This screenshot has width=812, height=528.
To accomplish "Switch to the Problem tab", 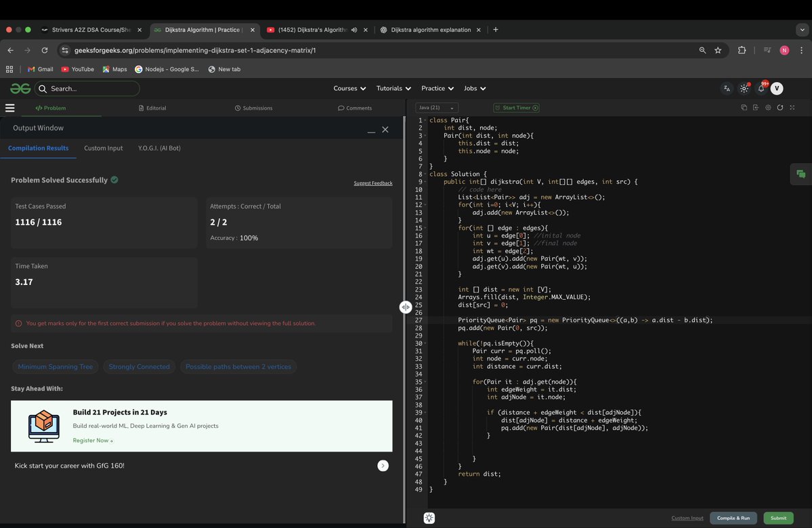I will pyautogui.click(x=51, y=108).
